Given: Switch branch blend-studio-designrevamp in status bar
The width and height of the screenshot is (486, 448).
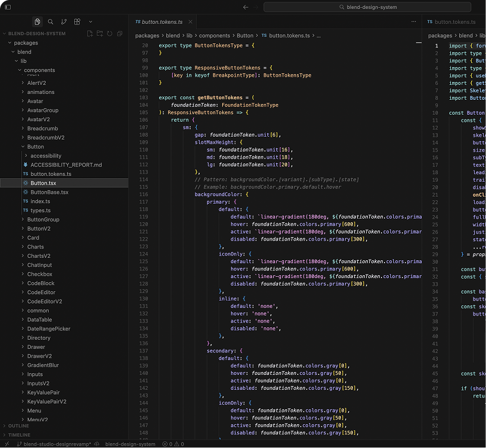Looking at the screenshot, I should point(54,444).
